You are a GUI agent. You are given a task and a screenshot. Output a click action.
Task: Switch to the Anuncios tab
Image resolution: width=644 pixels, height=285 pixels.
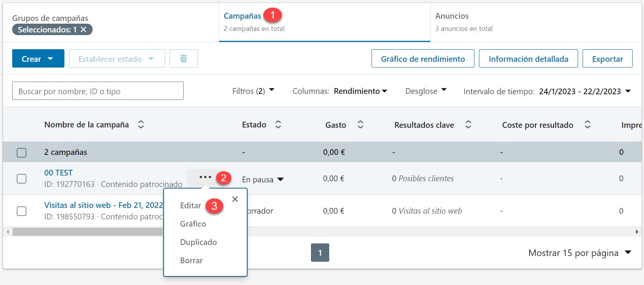(536, 22)
